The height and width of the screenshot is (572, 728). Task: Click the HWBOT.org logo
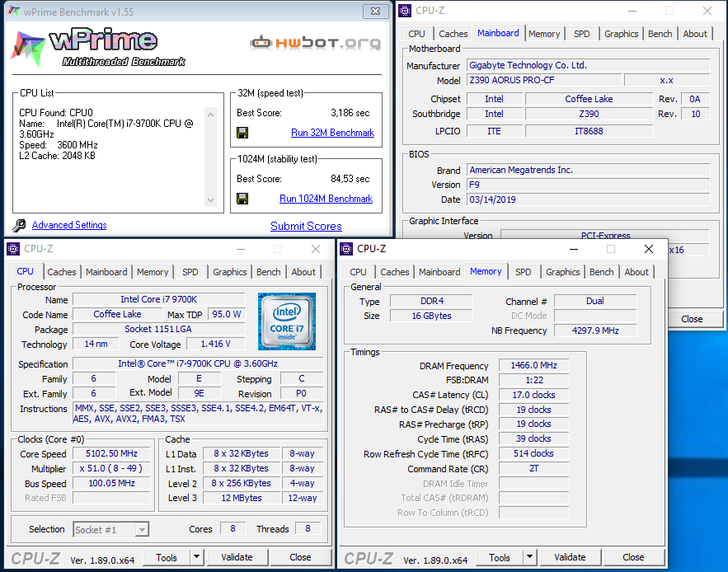315,43
